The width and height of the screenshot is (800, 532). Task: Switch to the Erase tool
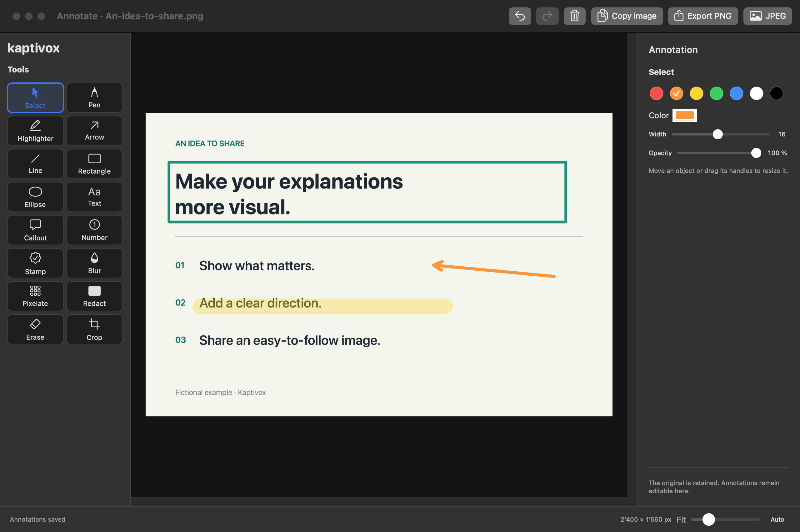pyautogui.click(x=35, y=329)
